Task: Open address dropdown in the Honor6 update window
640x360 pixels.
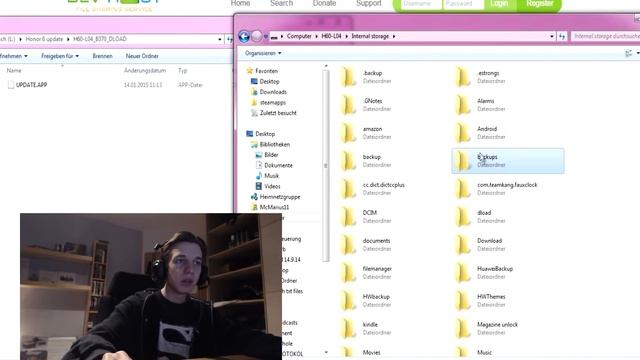Action: 220,39
